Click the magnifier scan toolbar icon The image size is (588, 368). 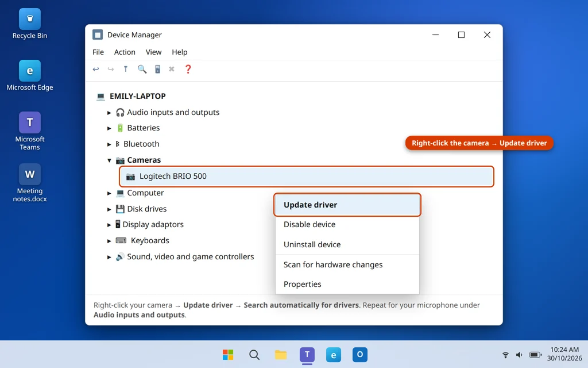(142, 69)
